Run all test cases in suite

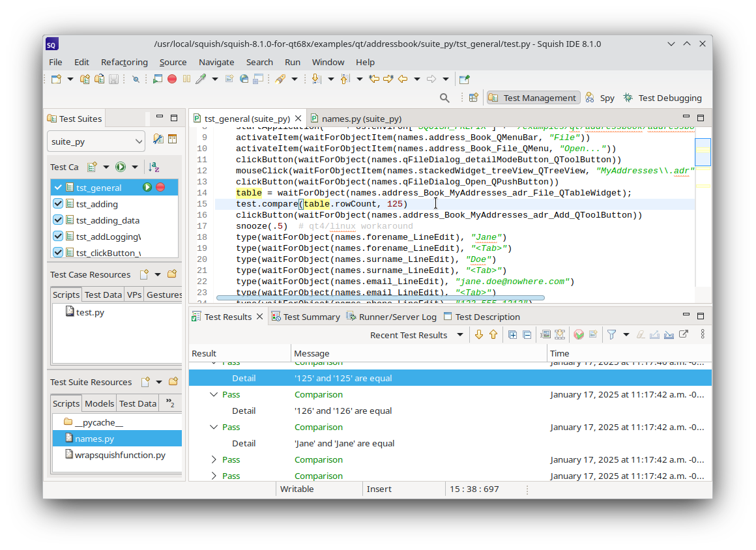[x=121, y=167]
